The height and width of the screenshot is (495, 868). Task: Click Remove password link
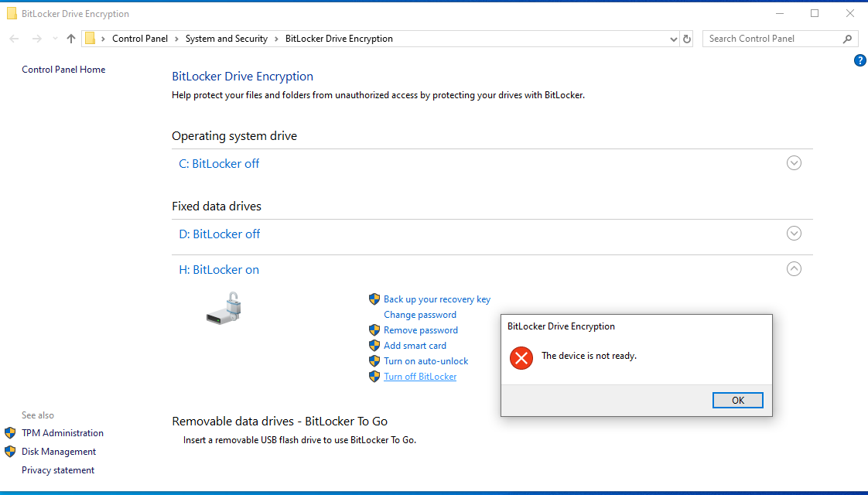(421, 330)
